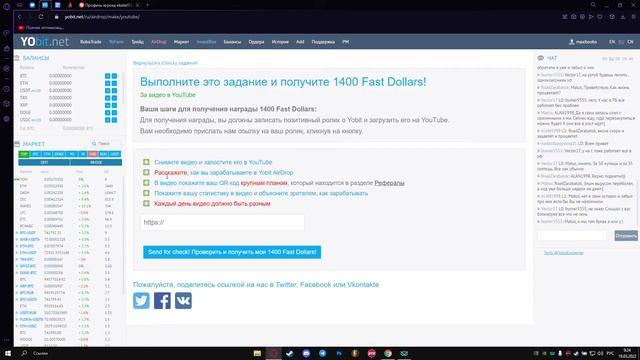Click the deposit plus button for XRP

click(108, 105)
